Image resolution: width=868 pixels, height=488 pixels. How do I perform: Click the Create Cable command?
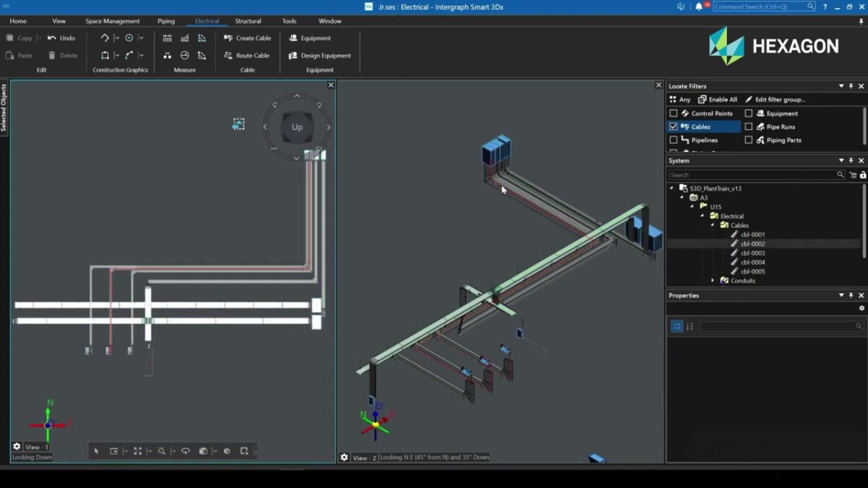247,38
